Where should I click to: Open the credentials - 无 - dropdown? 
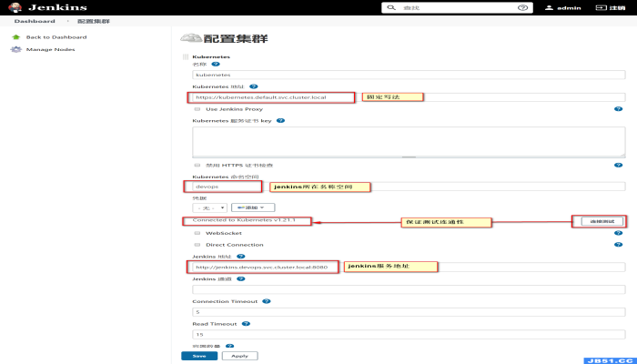[209, 208]
